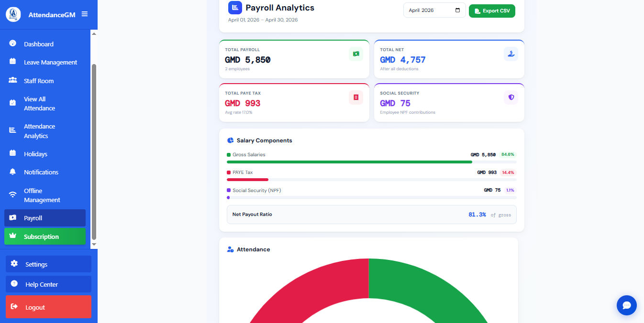Go to Leave Management
This screenshot has width=644, height=323.
(x=45, y=62)
